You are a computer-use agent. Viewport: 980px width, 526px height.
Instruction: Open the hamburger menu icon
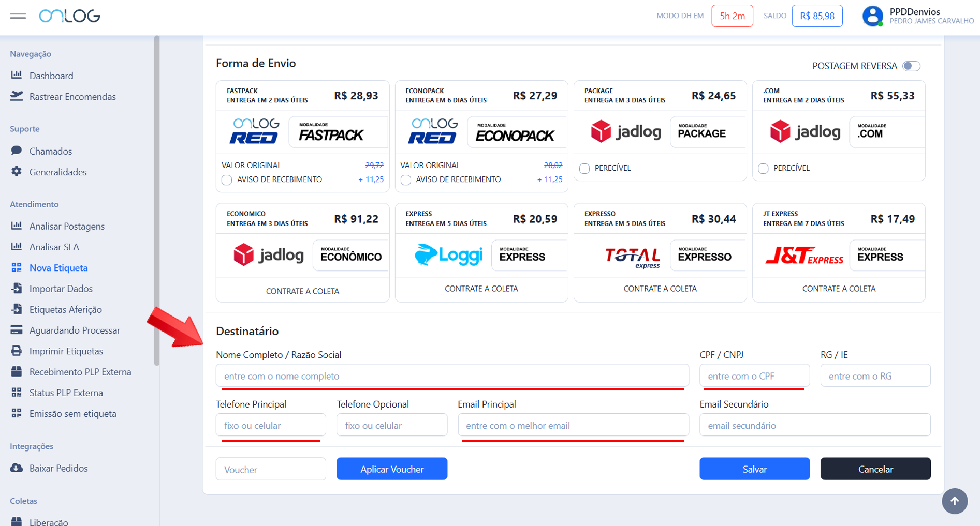tap(18, 16)
